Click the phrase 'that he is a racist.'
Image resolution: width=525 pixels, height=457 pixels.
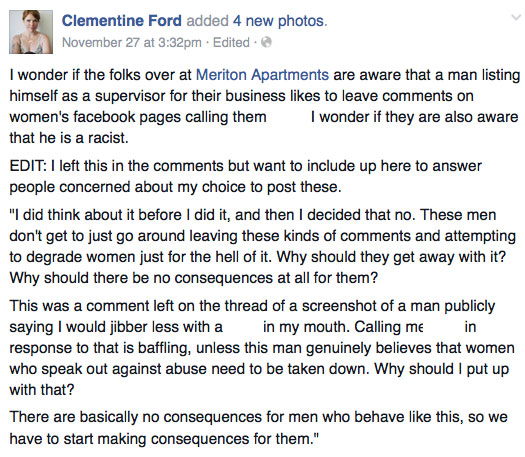click(69, 138)
